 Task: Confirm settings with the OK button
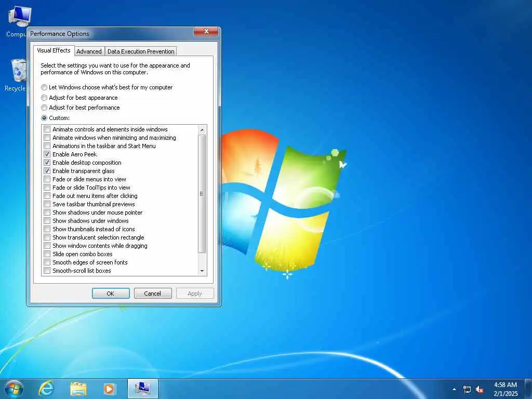(111, 294)
